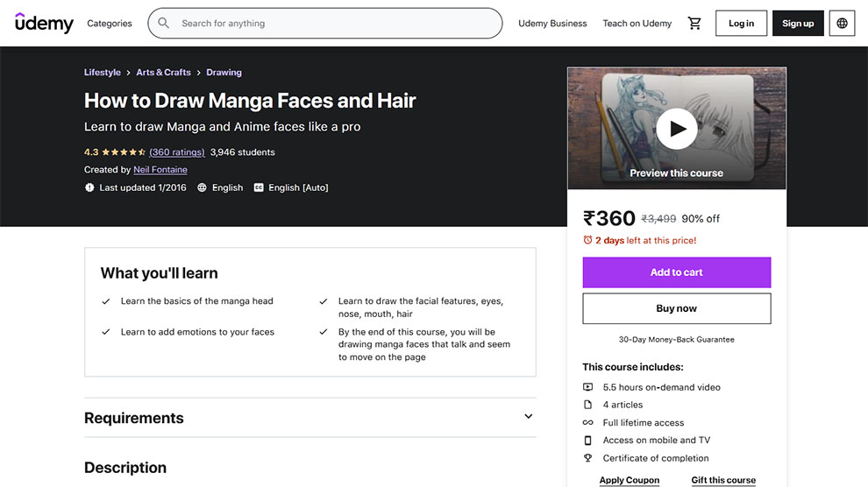The height and width of the screenshot is (487, 868).
Task: Click Access on mobile and TV text
Action: coord(657,440)
